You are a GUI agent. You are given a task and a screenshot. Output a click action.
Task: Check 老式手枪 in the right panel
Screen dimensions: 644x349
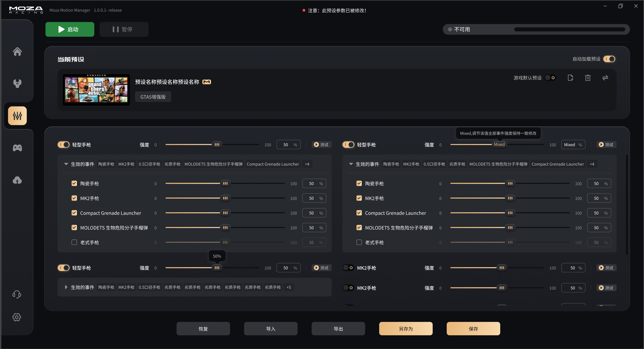pos(359,242)
